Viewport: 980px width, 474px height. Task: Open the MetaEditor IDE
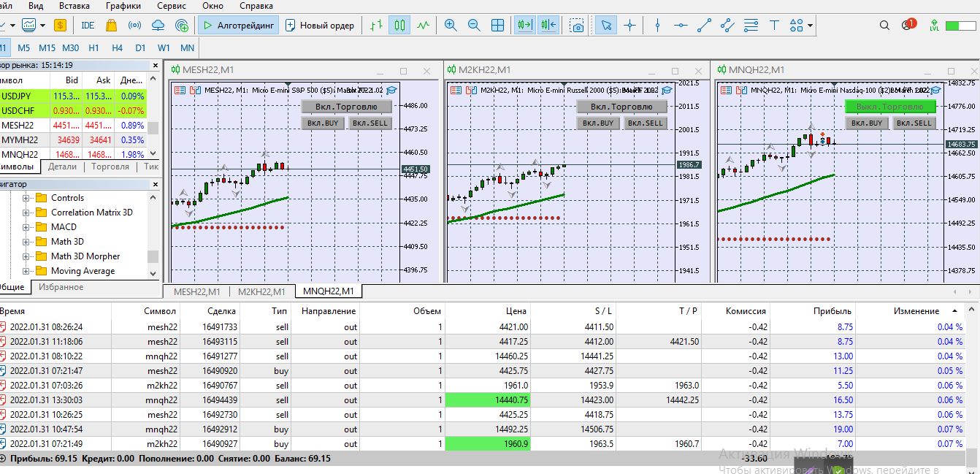pos(88,25)
